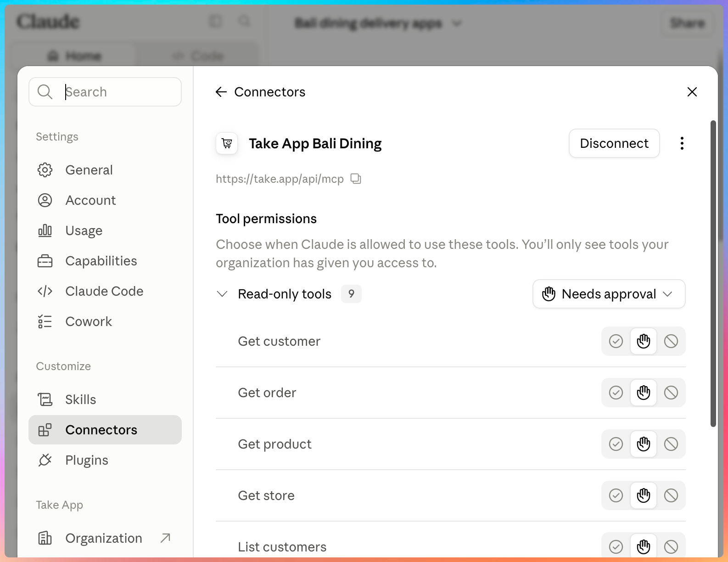
Task: Set Get order to always allow
Action: click(616, 393)
